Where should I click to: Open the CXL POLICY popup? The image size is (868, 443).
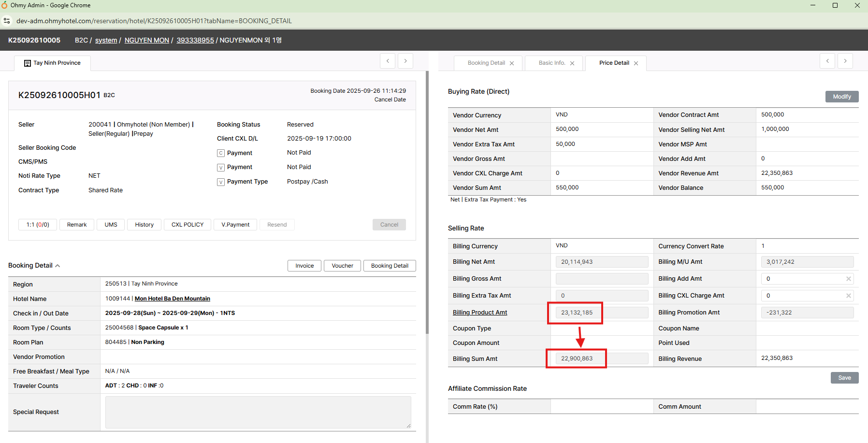pyautogui.click(x=188, y=225)
